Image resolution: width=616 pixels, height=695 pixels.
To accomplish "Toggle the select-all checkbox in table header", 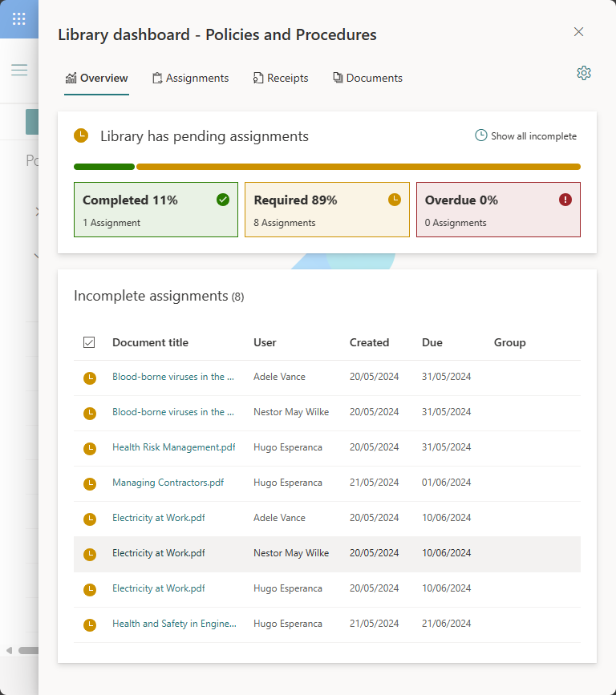I will pyautogui.click(x=89, y=342).
